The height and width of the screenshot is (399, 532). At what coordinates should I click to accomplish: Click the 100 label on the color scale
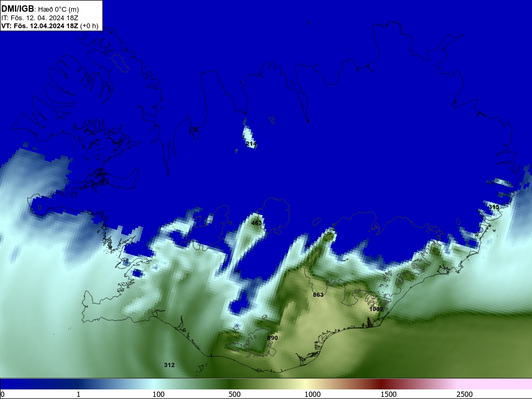pos(159,394)
